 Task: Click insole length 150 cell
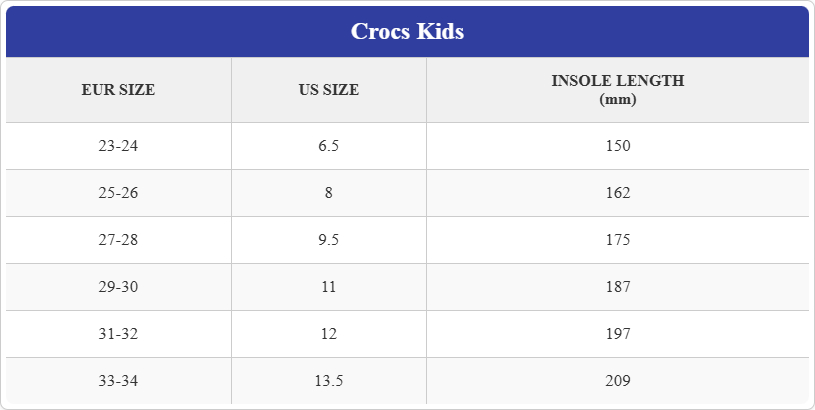(617, 146)
